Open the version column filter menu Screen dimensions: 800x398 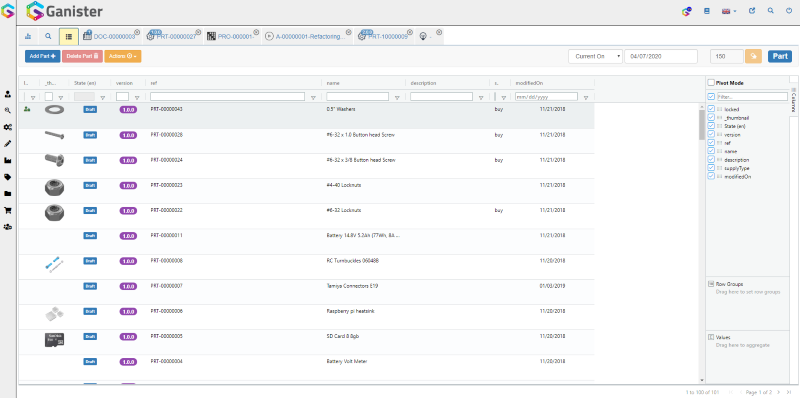pos(137,97)
